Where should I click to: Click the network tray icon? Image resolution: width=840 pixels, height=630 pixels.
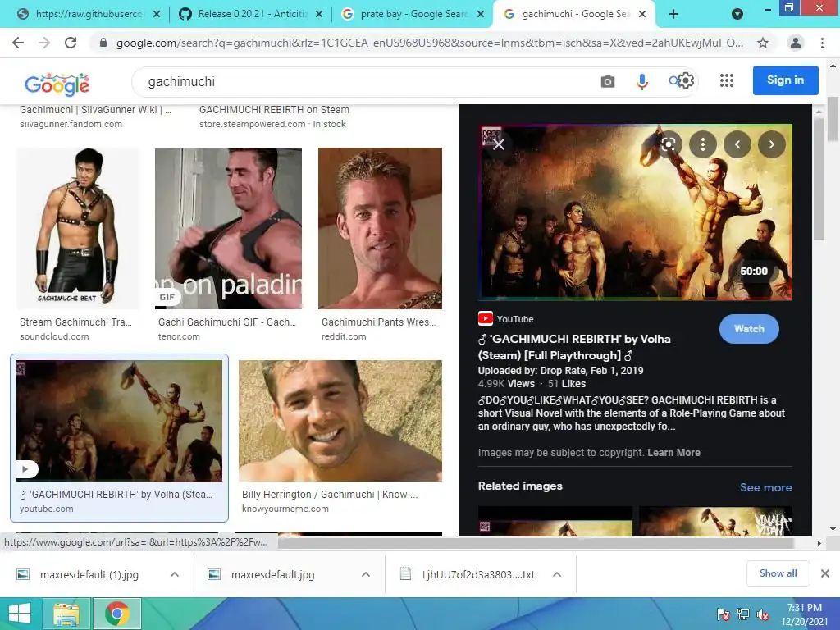(x=743, y=614)
